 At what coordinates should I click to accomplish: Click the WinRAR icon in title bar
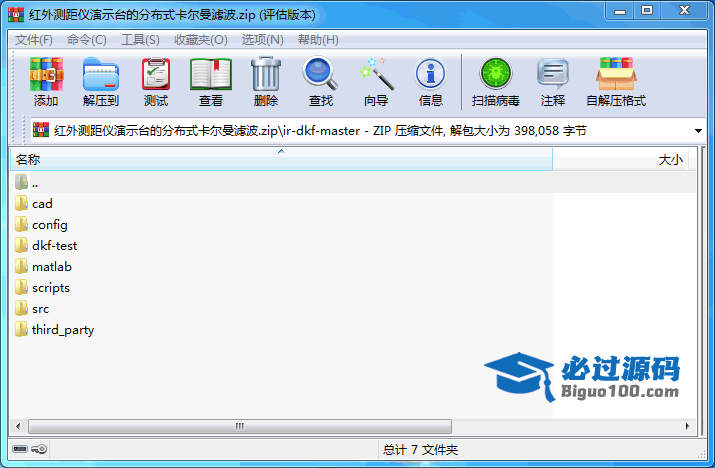(x=16, y=15)
